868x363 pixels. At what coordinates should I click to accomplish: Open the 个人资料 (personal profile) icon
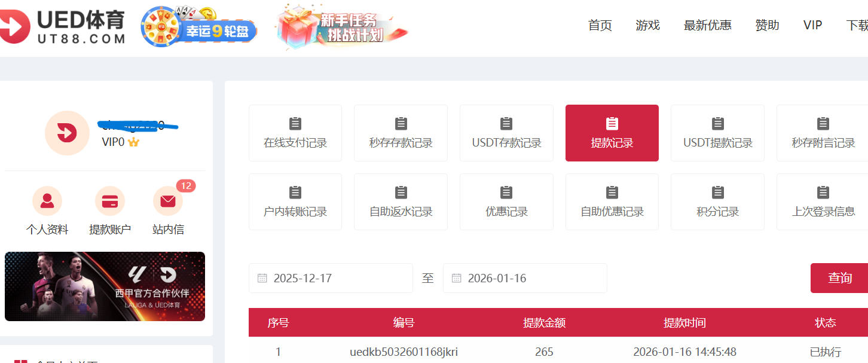[x=48, y=201]
